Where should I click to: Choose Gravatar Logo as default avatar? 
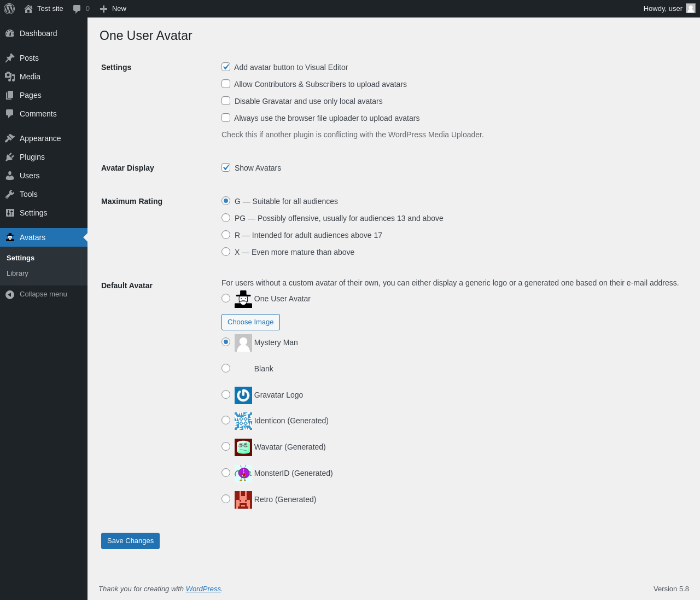[x=226, y=394]
